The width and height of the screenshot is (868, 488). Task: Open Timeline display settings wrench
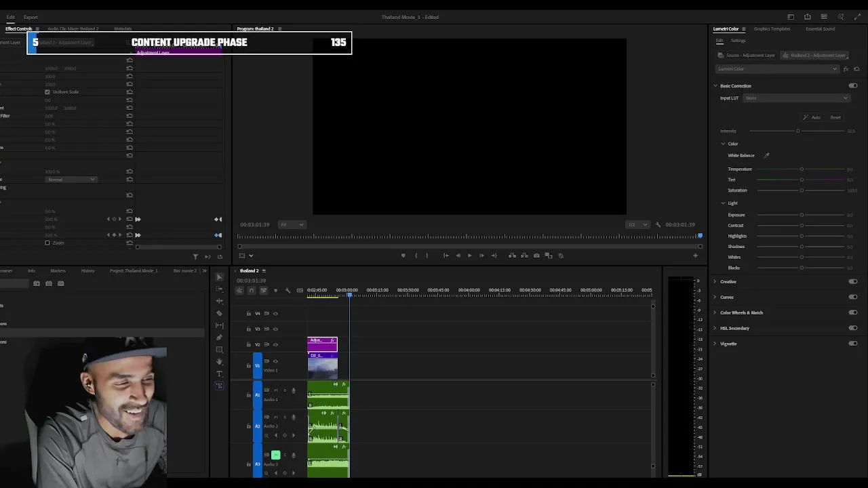tap(288, 291)
